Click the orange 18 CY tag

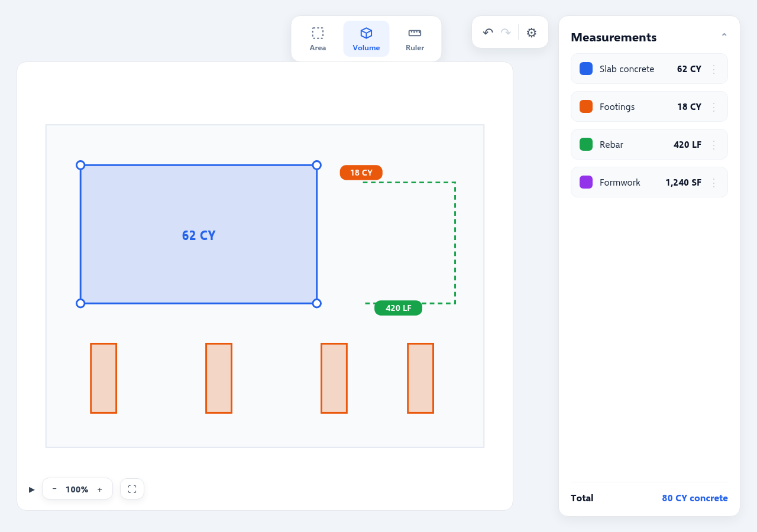point(361,173)
